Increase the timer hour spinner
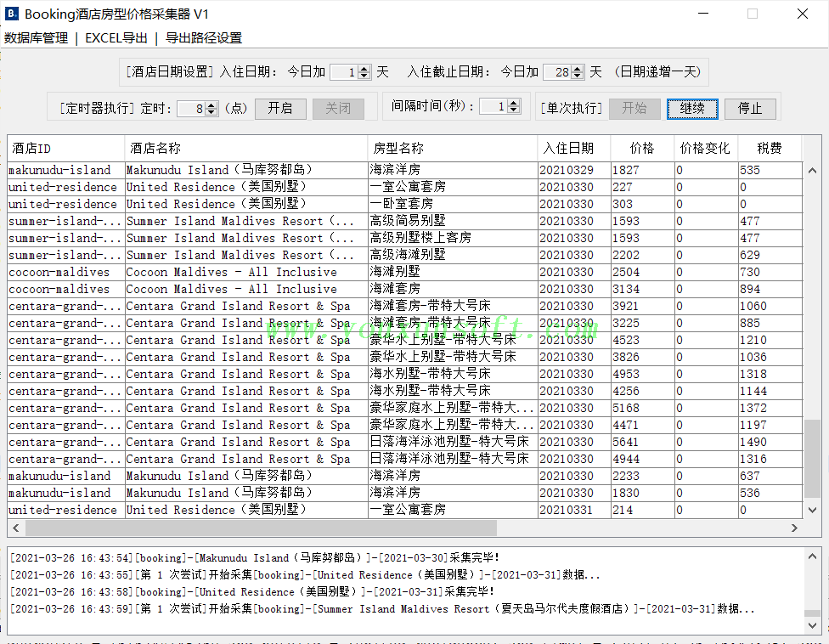The width and height of the screenshot is (829, 644). tap(211, 105)
